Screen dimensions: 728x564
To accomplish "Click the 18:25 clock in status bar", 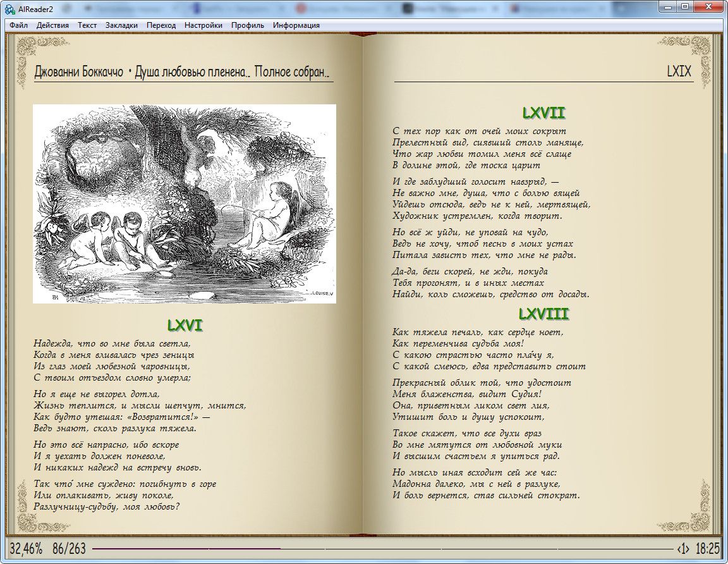I will 707,549.
